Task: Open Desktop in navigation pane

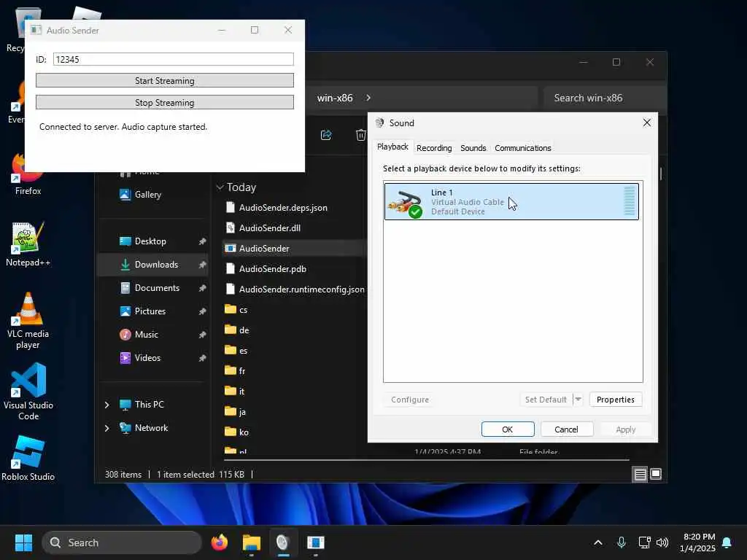Action: [x=150, y=241]
